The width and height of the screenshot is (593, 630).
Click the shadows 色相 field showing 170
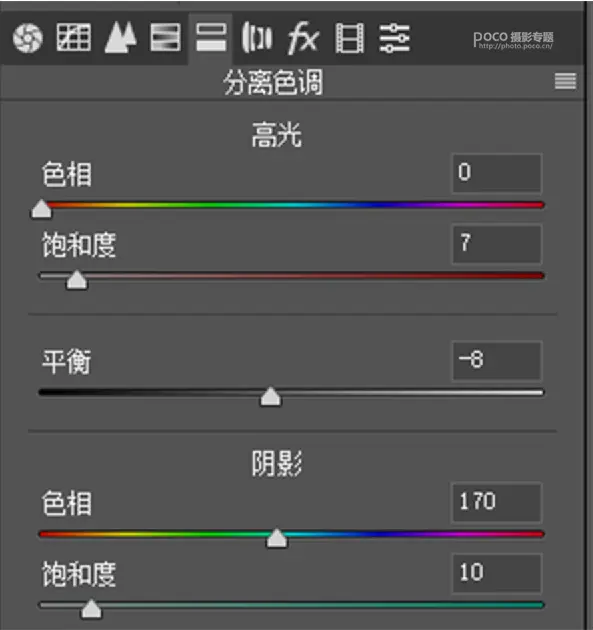[x=497, y=502]
